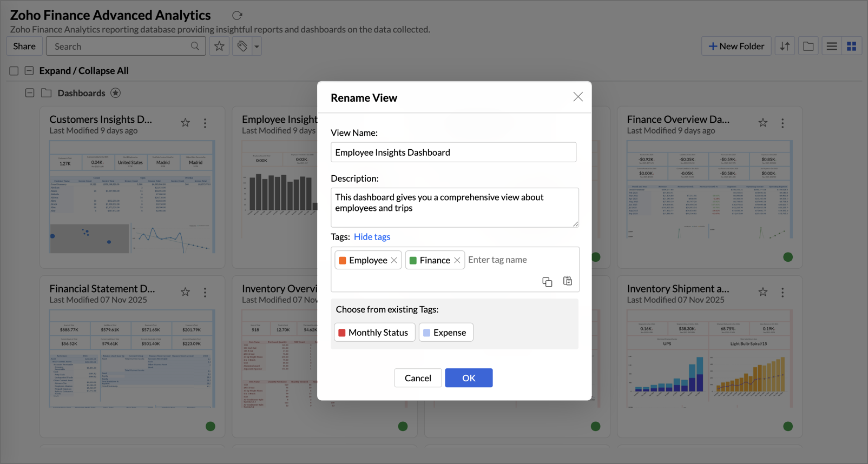The image size is (868, 464).
Task: Favorite the Finance Overview Dashboard
Action: pos(762,123)
